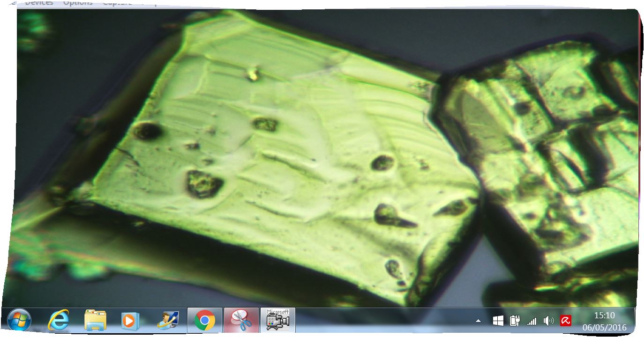Expand the hidden system tray icons arrow
The width and height of the screenshot is (644, 337).
[x=478, y=321]
